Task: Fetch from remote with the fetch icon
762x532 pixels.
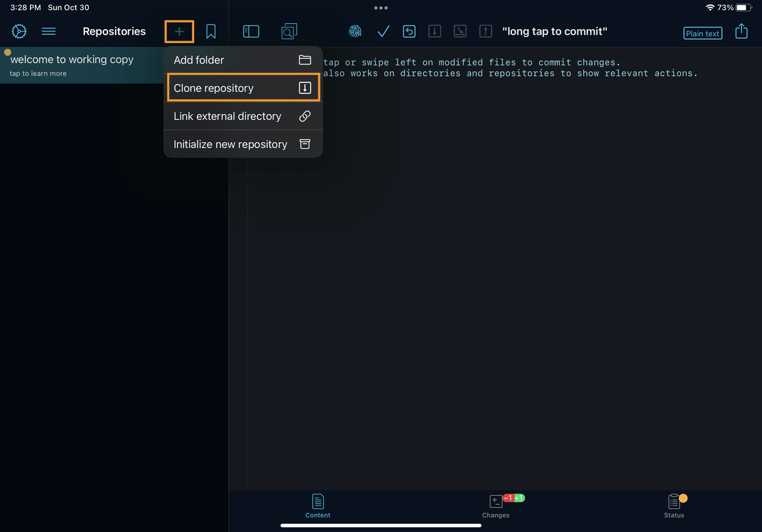Action: (460, 30)
